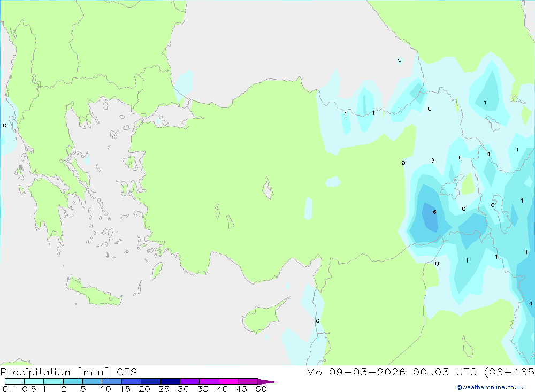Click legend label '40'
Image resolution: width=535 pixels, height=392 pixels.
(x=223, y=389)
